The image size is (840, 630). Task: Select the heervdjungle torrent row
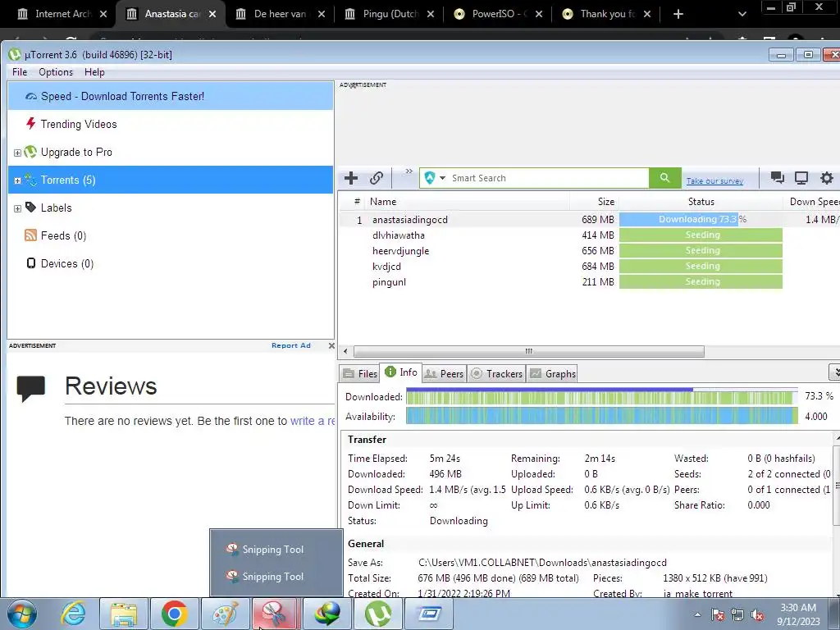click(588, 251)
